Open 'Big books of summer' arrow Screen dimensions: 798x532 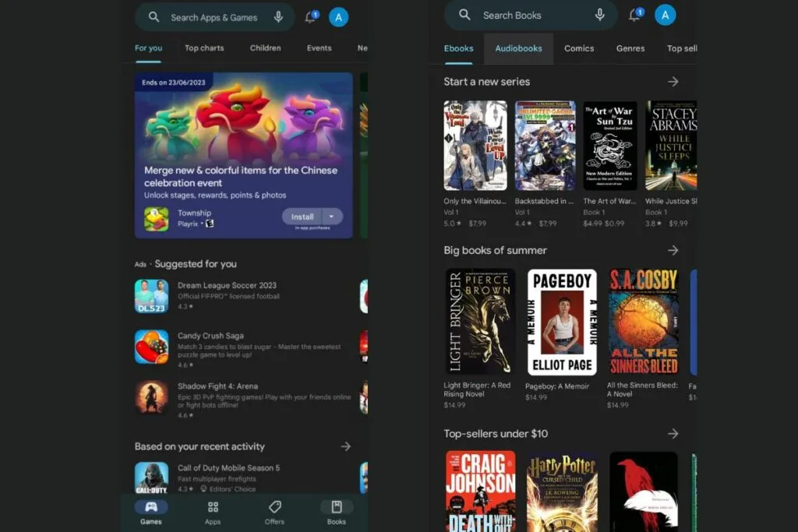[x=673, y=250]
